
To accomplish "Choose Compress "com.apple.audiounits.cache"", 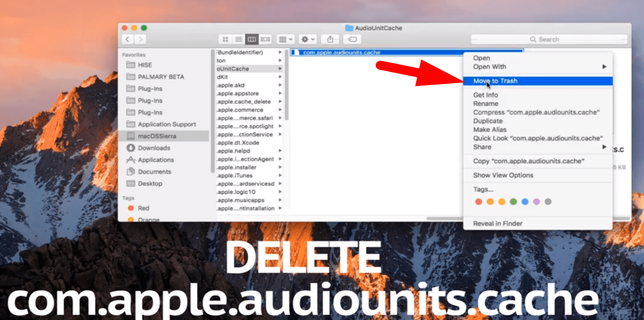I will 537,112.
